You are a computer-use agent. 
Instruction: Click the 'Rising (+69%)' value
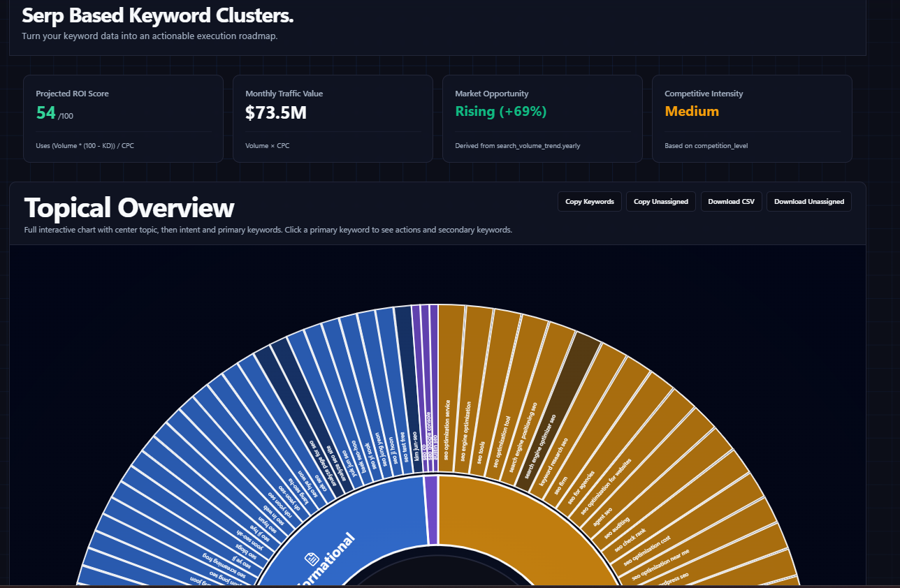(501, 112)
